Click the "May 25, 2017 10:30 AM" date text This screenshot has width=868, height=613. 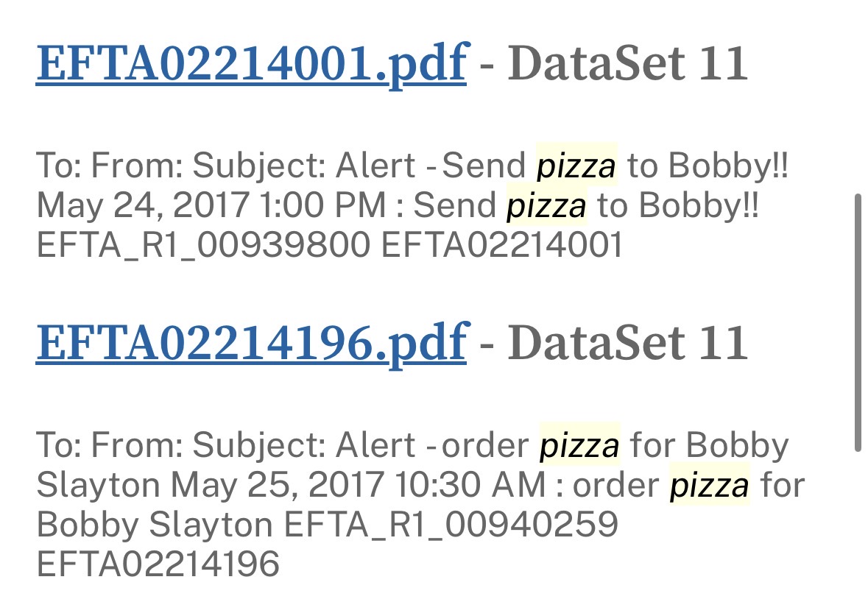tap(359, 485)
